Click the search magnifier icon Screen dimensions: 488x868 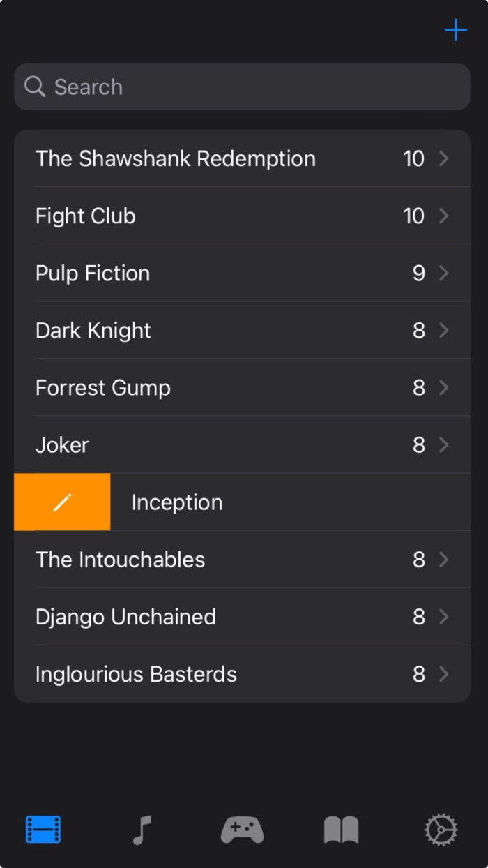pos(34,87)
